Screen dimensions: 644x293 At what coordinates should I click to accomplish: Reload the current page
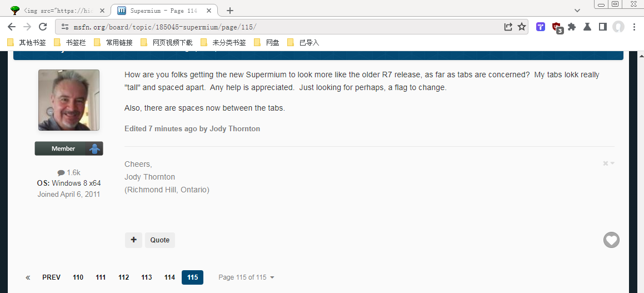pyautogui.click(x=43, y=27)
